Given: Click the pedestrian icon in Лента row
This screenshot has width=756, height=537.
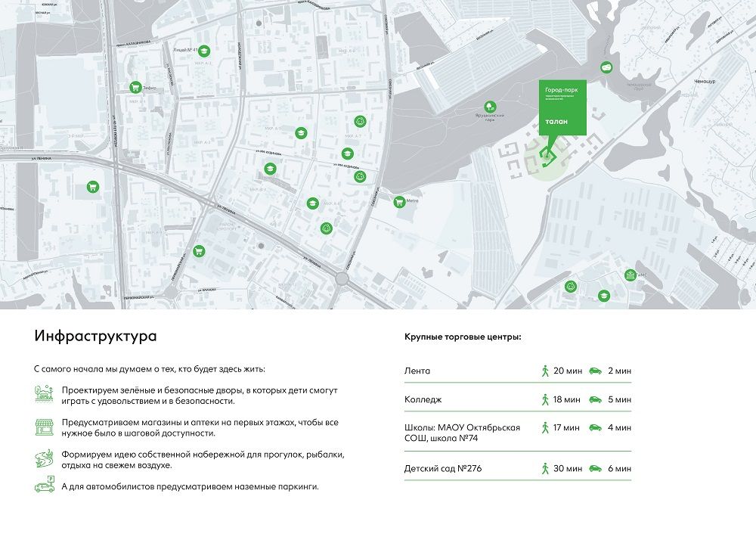Looking at the screenshot, I should [x=544, y=371].
